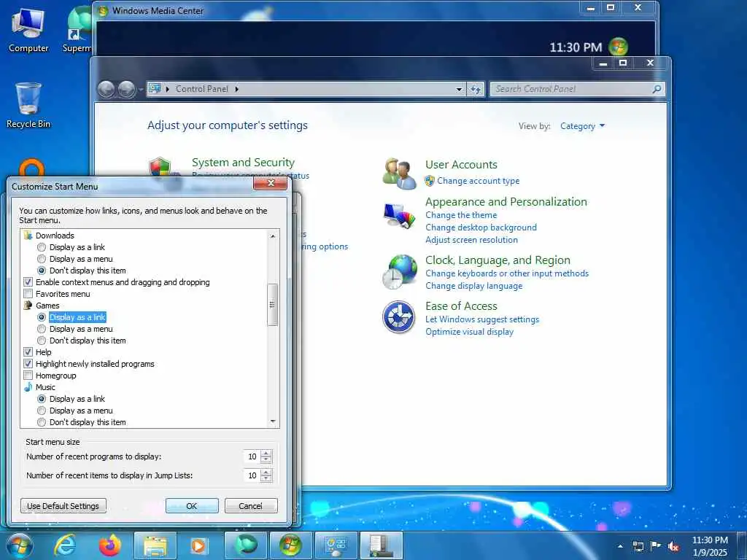Screen dimensions: 747x560
Task: Open Windows Media Player taskbar icon
Action: pos(199,545)
